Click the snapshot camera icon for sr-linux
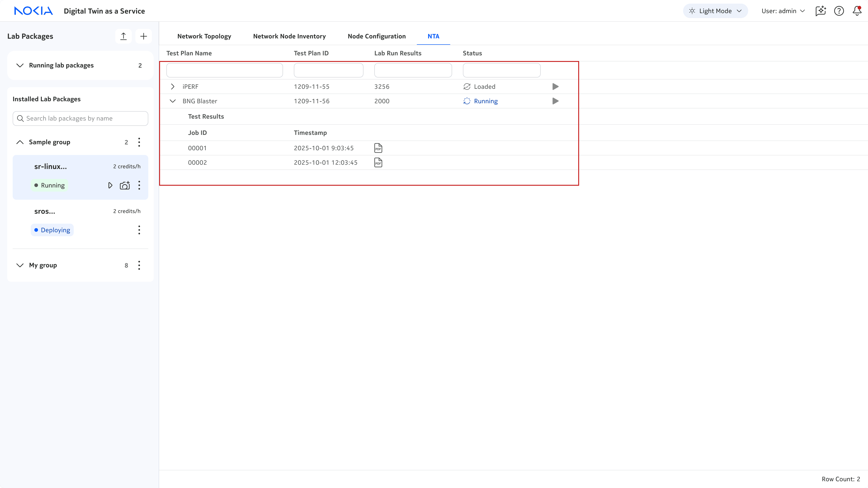Screen dimensions: 868x488 tap(125, 185)
